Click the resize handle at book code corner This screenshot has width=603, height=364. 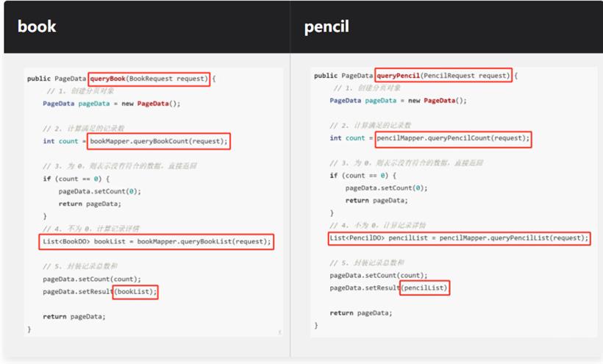[x=279, y=332]
